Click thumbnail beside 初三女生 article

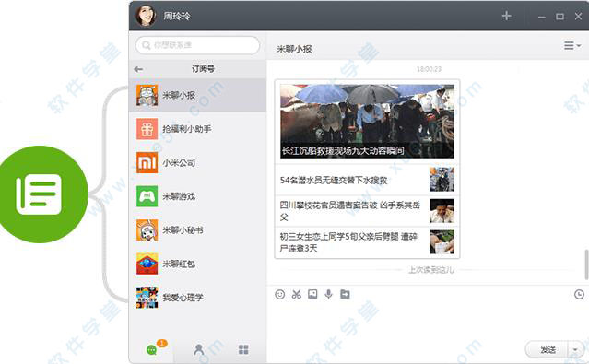pos(442,242)
